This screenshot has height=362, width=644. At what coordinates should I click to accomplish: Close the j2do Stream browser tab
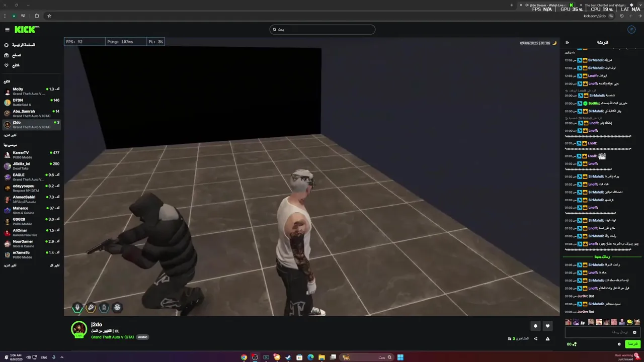[x=521, y=5]
